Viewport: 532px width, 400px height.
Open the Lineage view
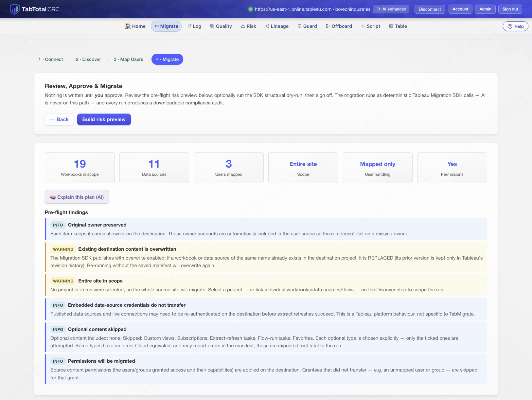pyautogui.click(x=277, y=26)
